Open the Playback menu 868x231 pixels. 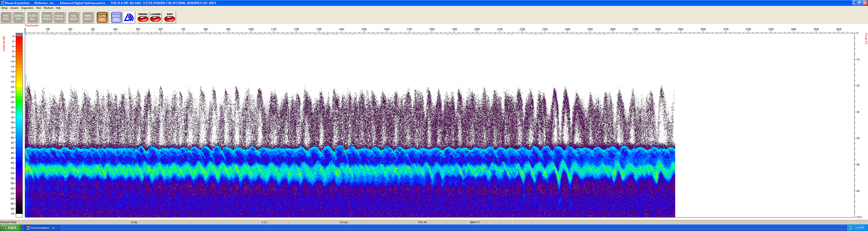click(x=49, y=8)
